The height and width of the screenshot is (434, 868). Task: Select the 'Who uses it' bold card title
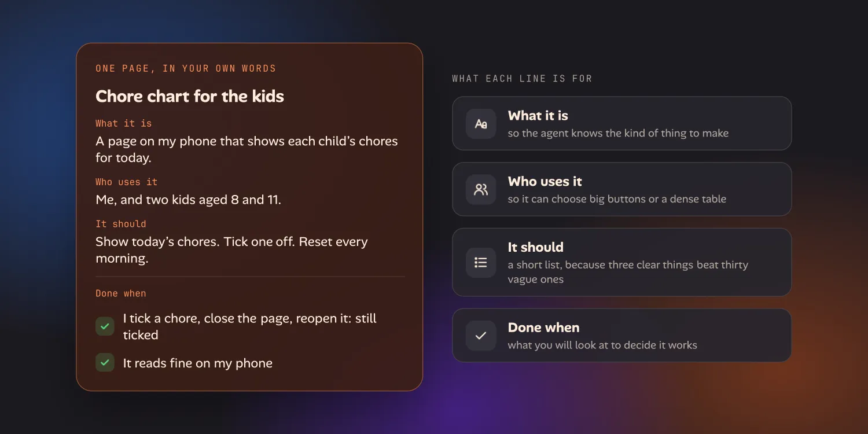(545, 182)
